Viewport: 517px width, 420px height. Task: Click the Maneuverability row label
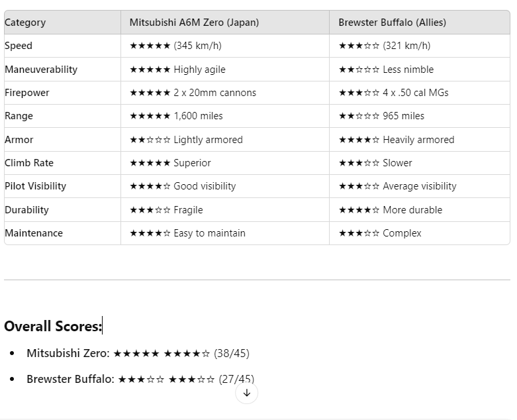(62, 70)
